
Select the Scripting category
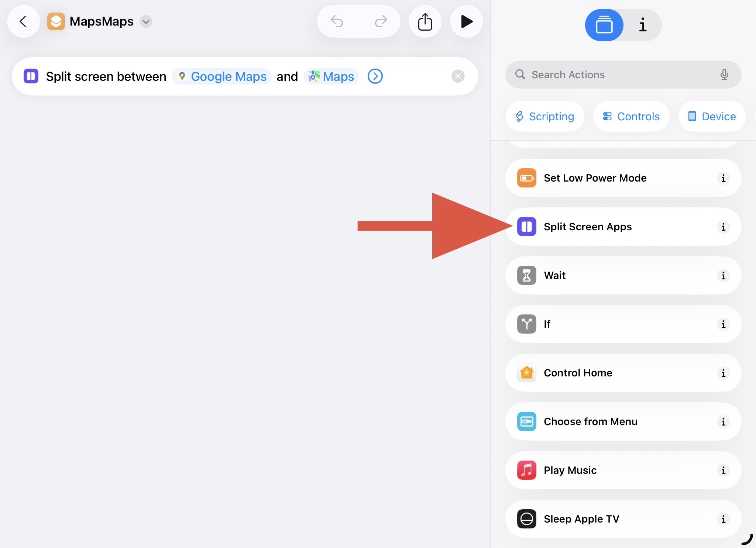[x=545, y=116]
